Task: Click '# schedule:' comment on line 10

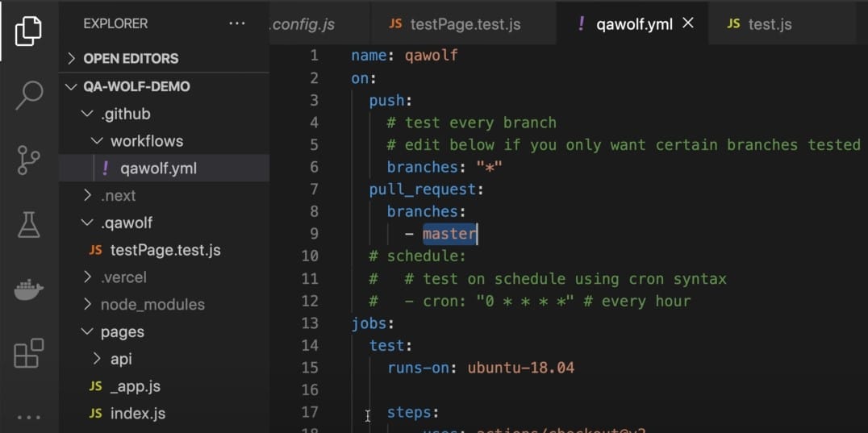Action: [x=418, y=256]
